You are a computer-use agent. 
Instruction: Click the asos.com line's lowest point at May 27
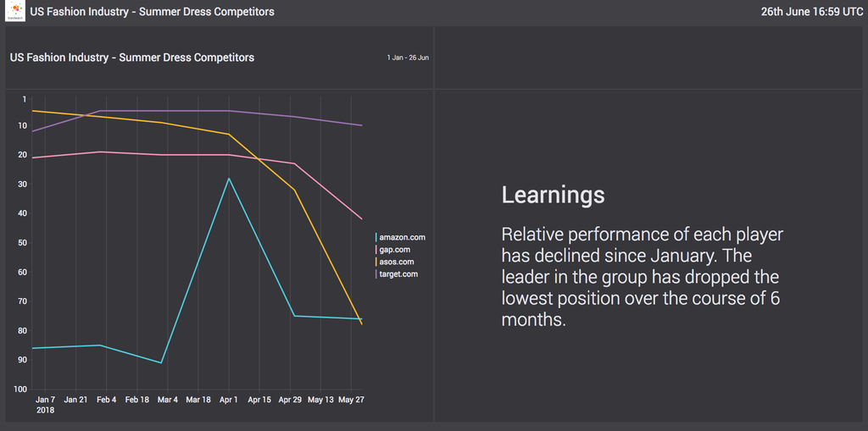362,324
